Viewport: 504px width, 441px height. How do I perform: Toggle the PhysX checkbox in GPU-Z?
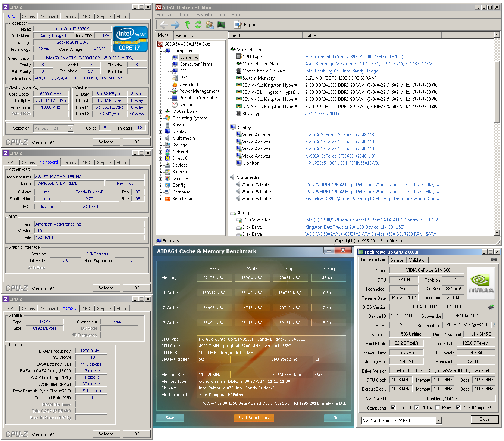click(438, 407)
